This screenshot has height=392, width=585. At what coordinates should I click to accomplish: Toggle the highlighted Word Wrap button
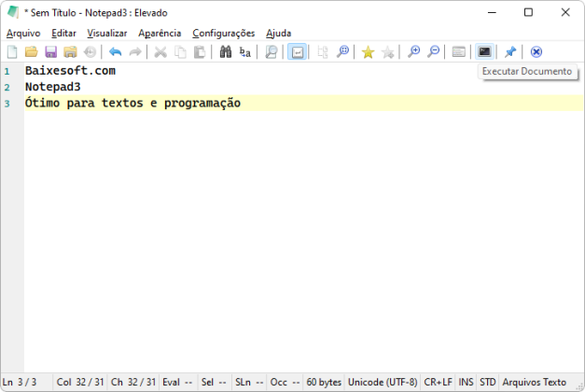(x=297, y=52)
